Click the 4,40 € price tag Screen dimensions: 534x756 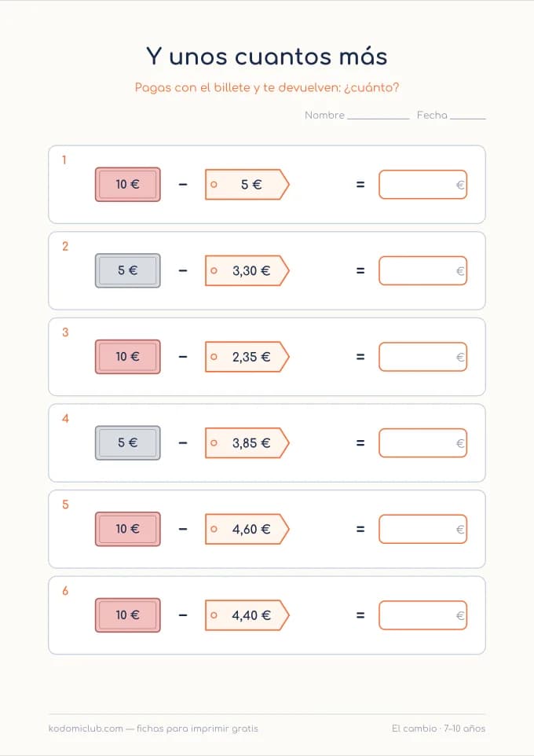coord(247,615)
